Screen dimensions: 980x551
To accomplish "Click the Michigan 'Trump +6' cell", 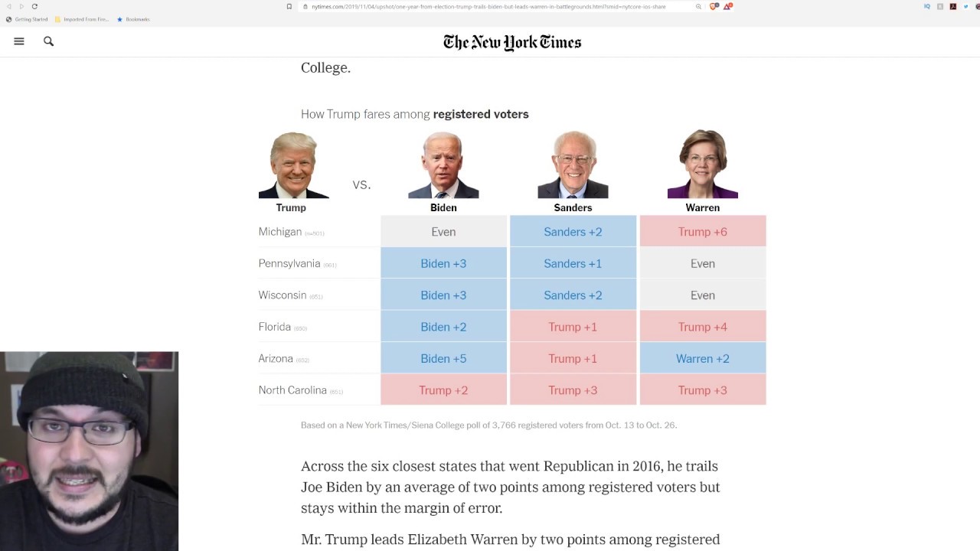I will [x=702, y=232].
